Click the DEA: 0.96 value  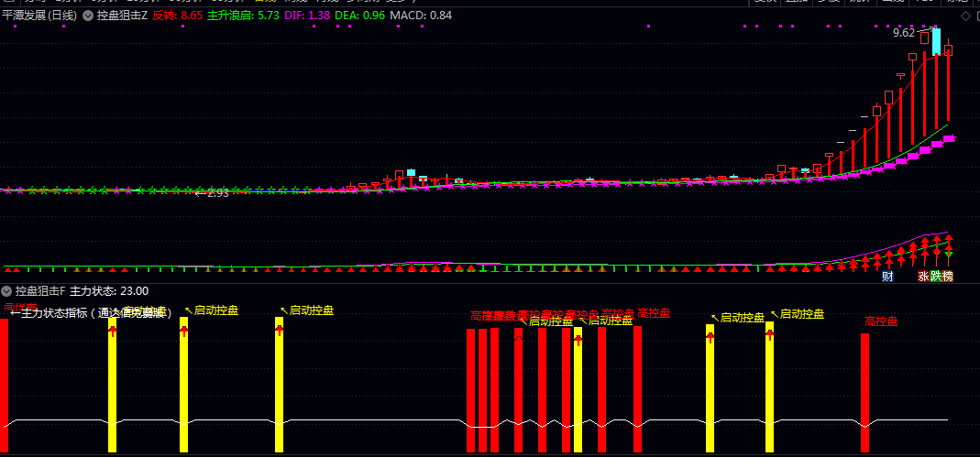pyautogui.click(x=360, y=16)
